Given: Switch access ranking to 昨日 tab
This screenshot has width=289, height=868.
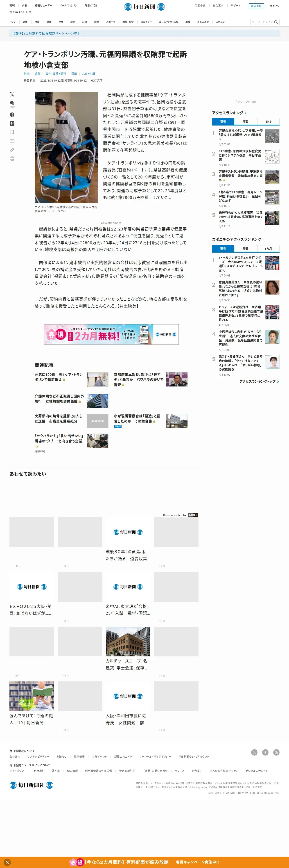Looking at the screenshot, I should (246, 122).
